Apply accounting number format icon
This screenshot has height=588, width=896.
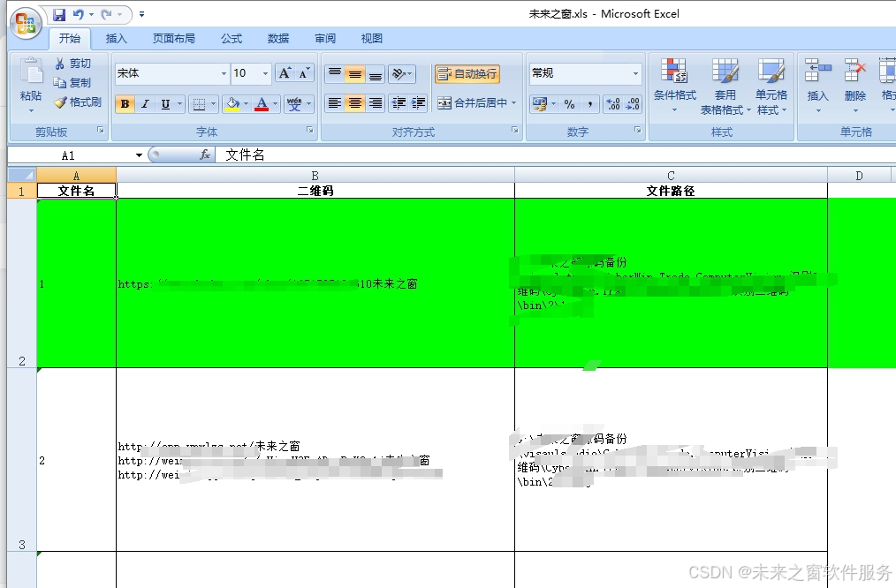pyautogui.click(x=540, y=104)
